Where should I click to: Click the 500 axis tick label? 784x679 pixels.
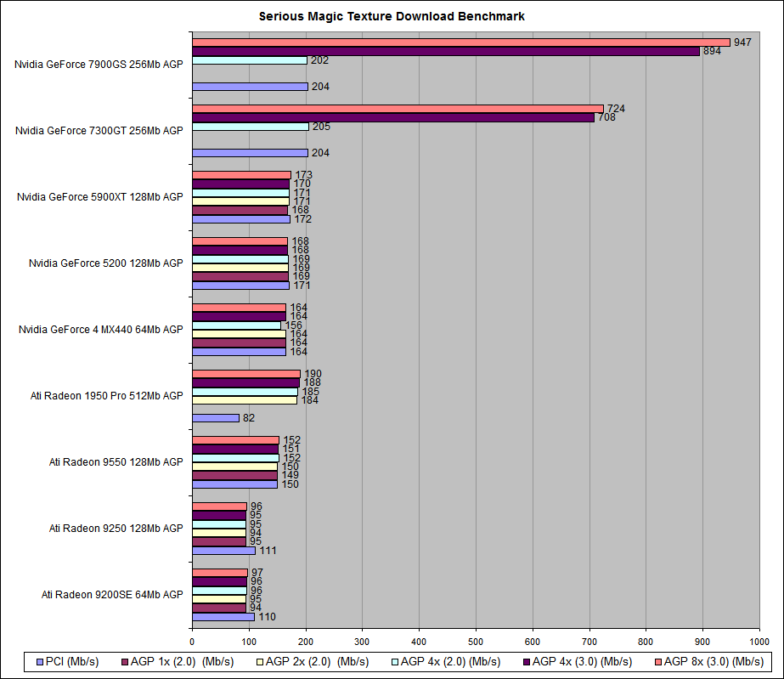(476, 642)
